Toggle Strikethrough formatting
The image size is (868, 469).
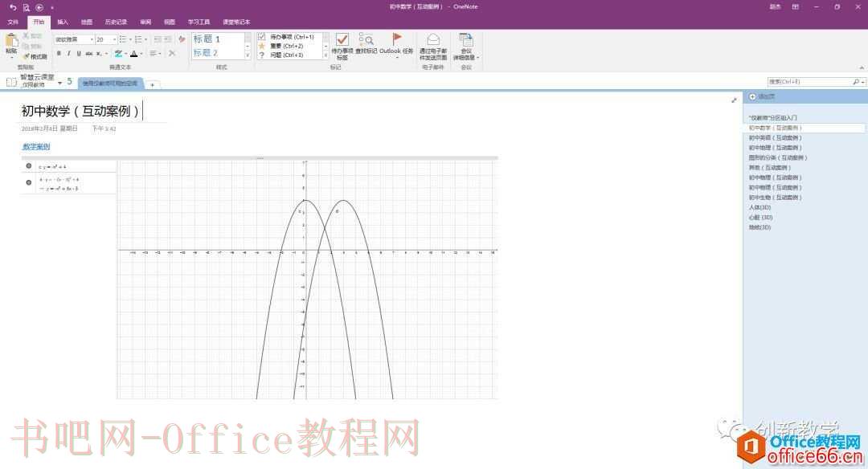tap(88, 54)
